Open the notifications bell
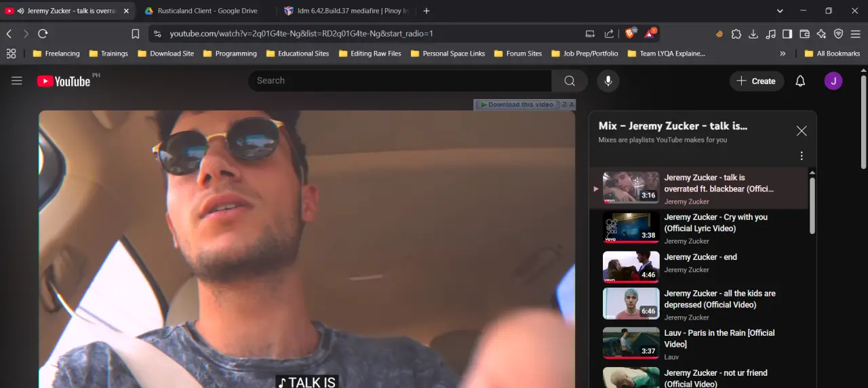868x388 pixels. (800, 81)
